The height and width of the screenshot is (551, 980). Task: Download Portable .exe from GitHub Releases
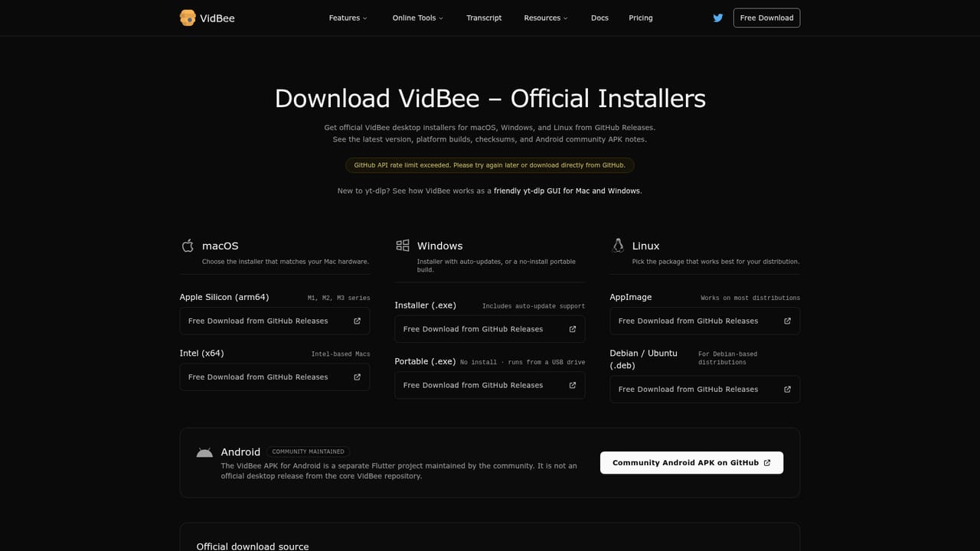pyautogui.click(x=490, y=386)
